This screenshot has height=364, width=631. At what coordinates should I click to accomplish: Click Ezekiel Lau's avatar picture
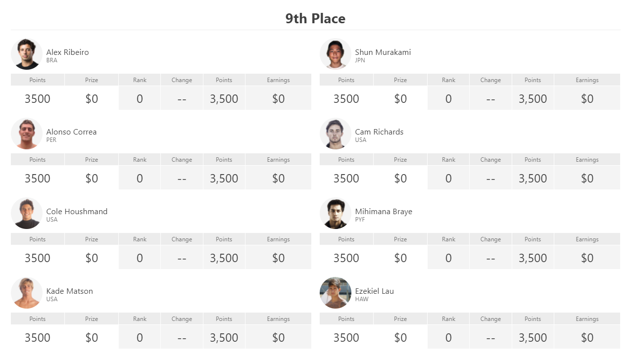[336, 293]
